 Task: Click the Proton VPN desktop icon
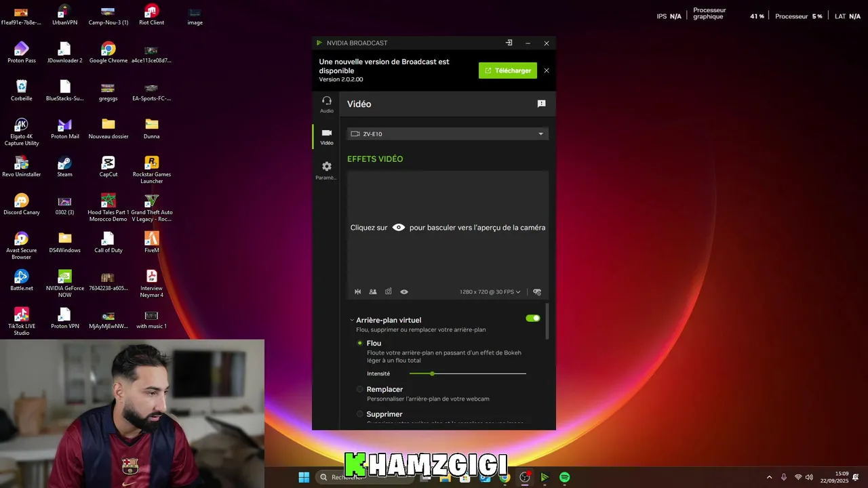click(65, 319)
